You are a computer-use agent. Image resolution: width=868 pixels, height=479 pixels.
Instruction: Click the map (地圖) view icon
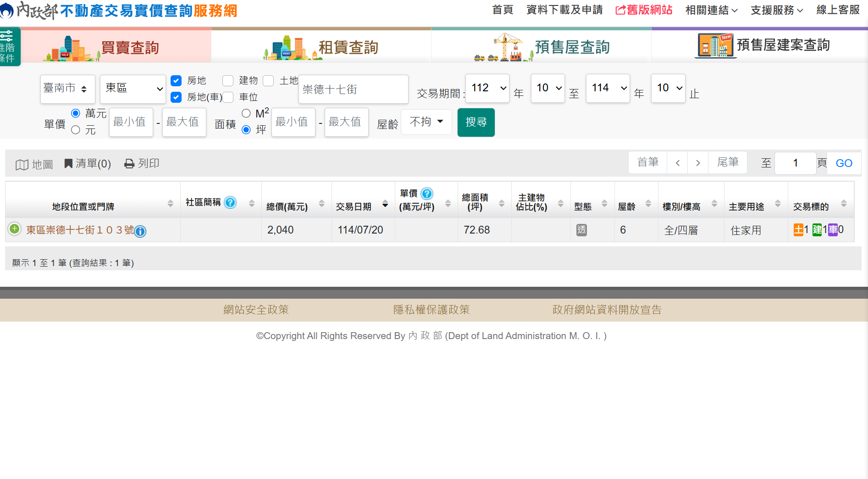(x=22, y=164)
